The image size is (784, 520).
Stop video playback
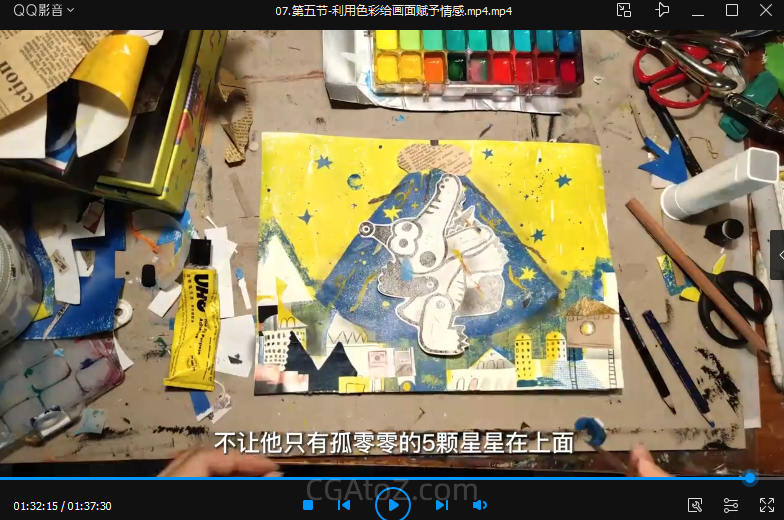[x=308, y=505]
